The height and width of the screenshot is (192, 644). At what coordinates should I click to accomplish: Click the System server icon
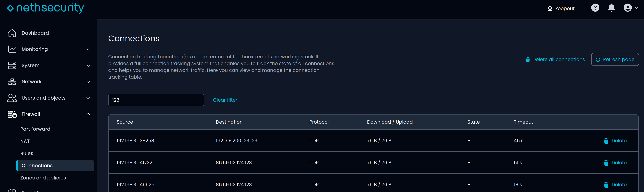click(x=12, y=65)
